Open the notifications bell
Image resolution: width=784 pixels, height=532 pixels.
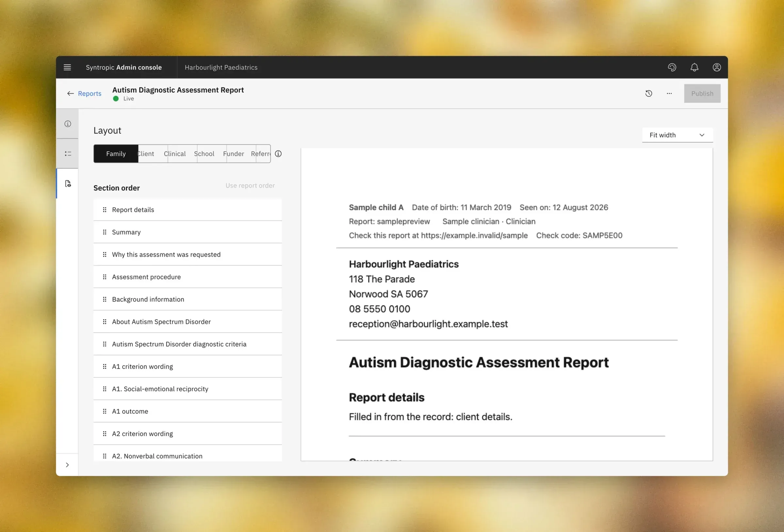pyautogui.click(x=694, y=67)
